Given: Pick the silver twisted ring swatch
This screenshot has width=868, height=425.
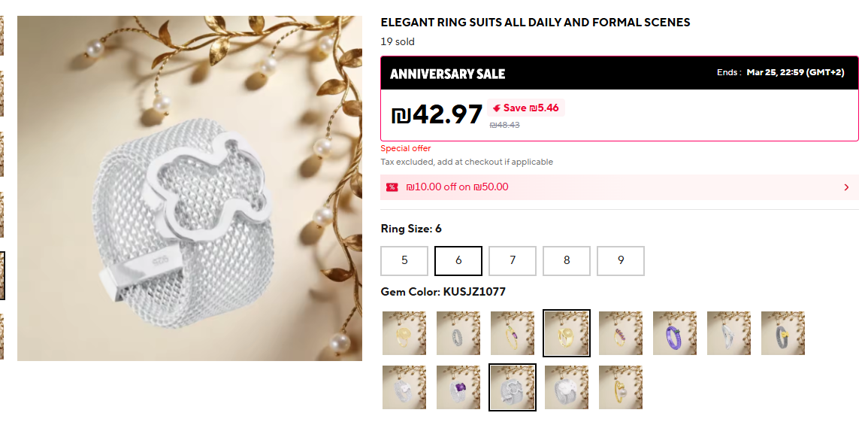Looking at the screenshot, I should tap(729, 333).
